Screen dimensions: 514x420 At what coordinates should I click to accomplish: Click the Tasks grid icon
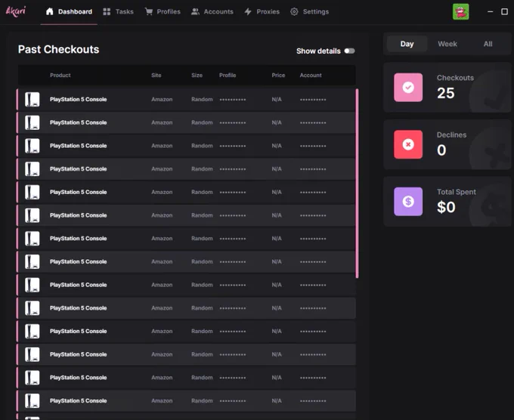107,12
